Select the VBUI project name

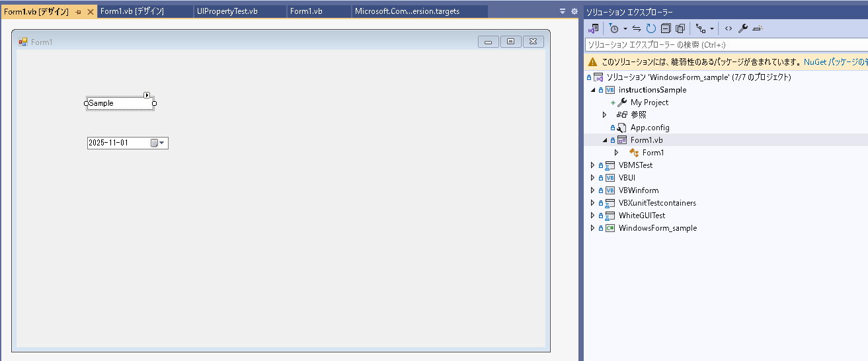[627, 178]
